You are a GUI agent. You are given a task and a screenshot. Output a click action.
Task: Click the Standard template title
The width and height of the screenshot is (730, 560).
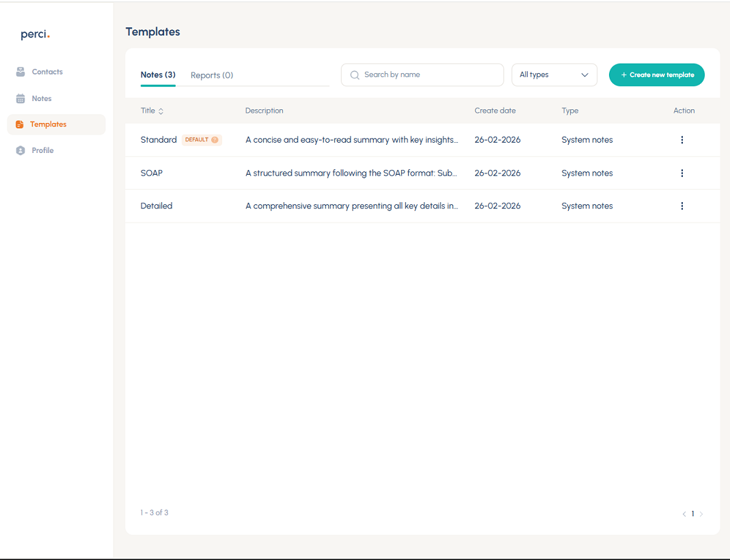click(x=159, y=139)
